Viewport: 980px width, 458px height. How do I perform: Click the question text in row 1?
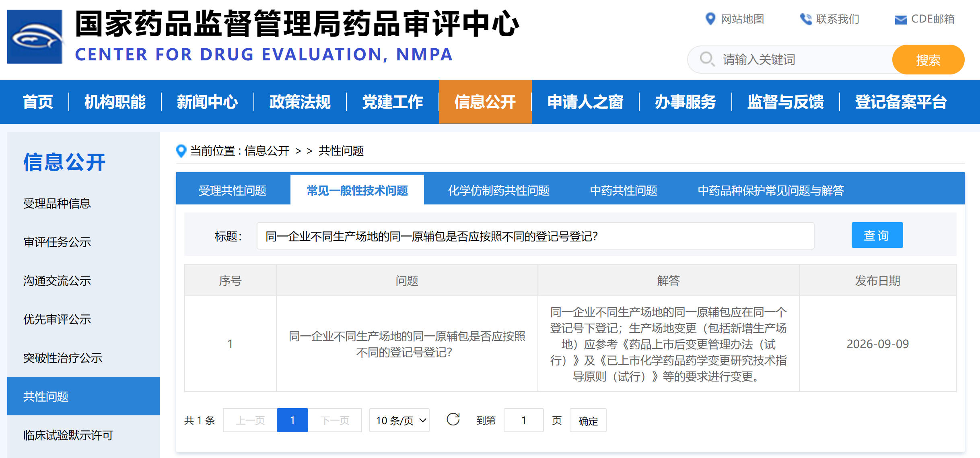[407, 344]
